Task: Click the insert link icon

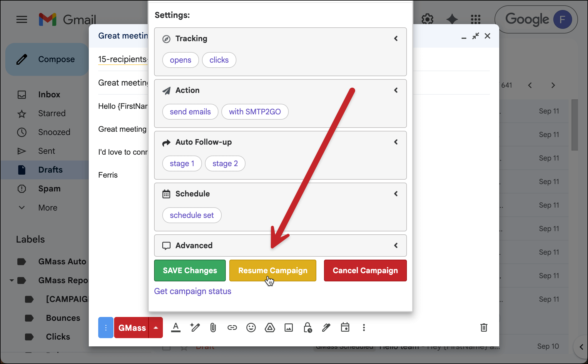Action: pyautogui.click(x=232, y=328)
